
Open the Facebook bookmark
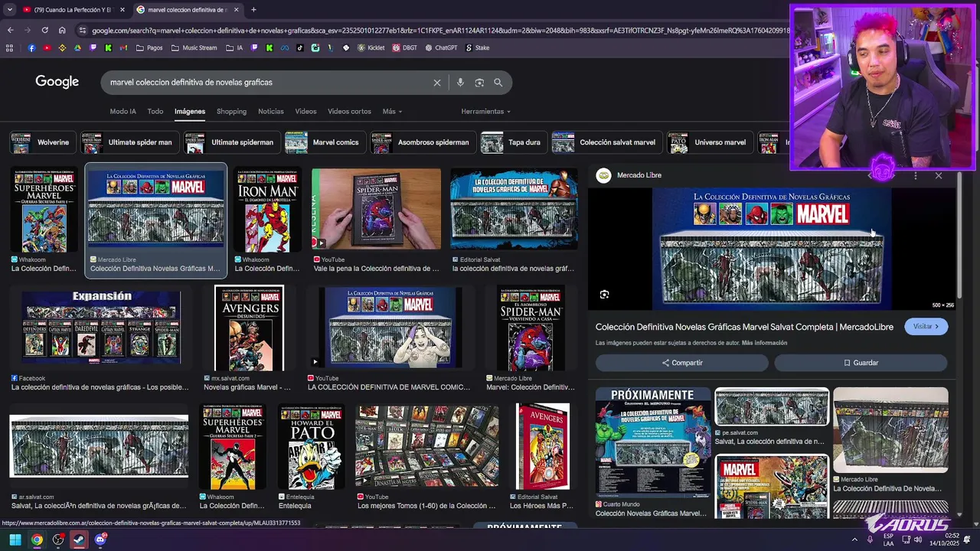click(x=31, y=47)
